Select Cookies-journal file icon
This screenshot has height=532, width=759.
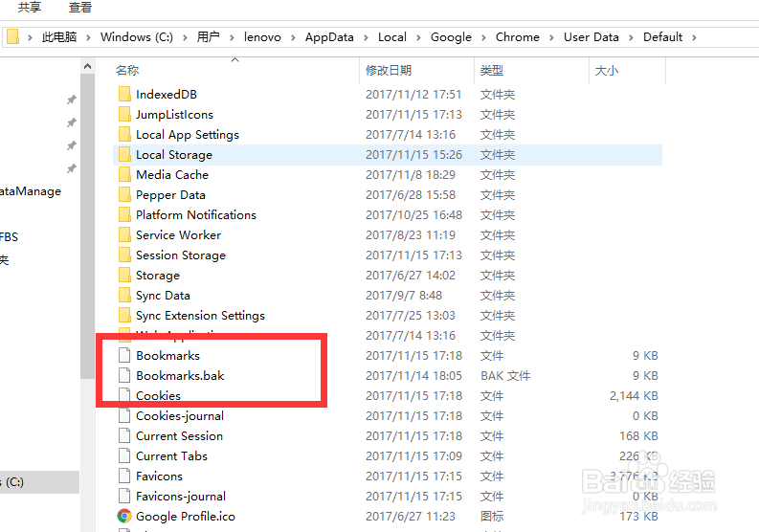[124, 415]
